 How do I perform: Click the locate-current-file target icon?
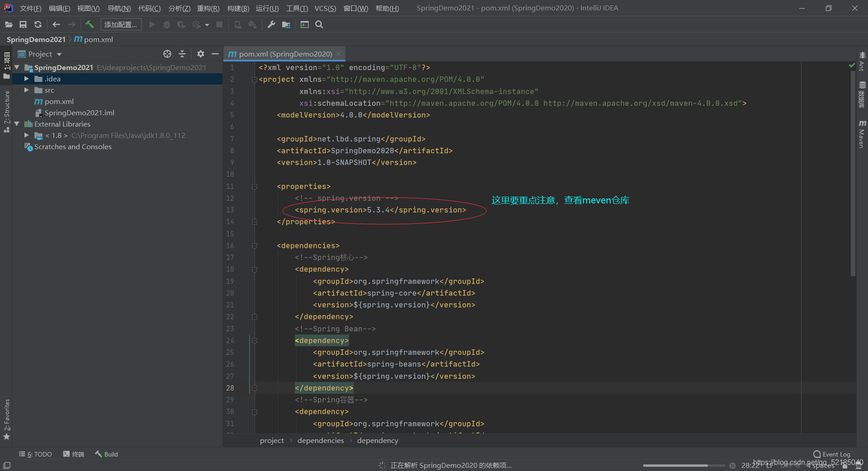[x=167, y=54]
